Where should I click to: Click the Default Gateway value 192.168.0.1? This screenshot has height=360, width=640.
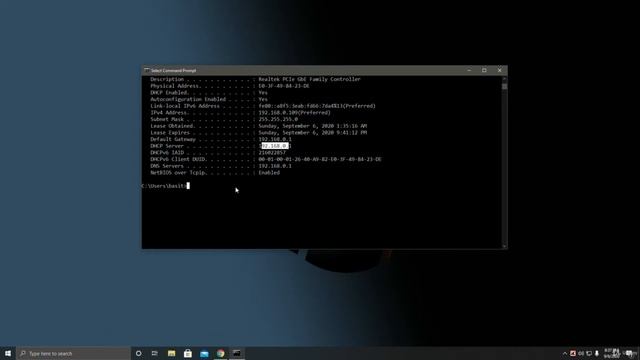coord(275,139)
